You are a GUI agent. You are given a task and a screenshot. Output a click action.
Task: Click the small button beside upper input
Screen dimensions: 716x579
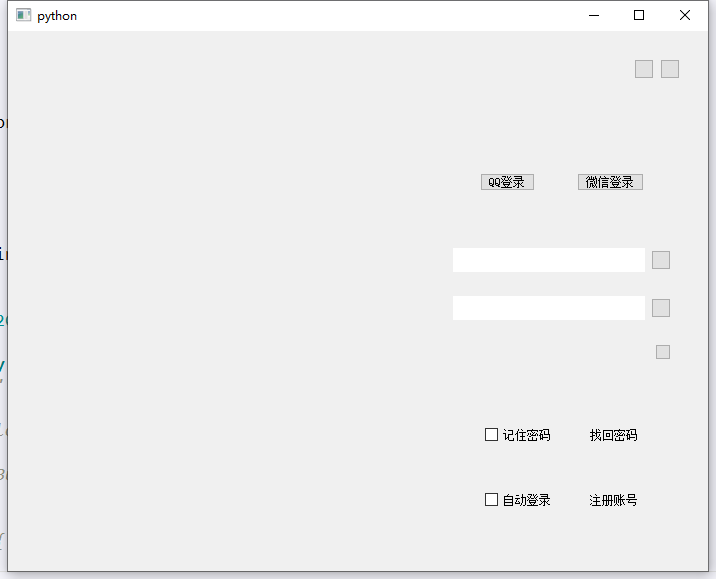[661, 260]
